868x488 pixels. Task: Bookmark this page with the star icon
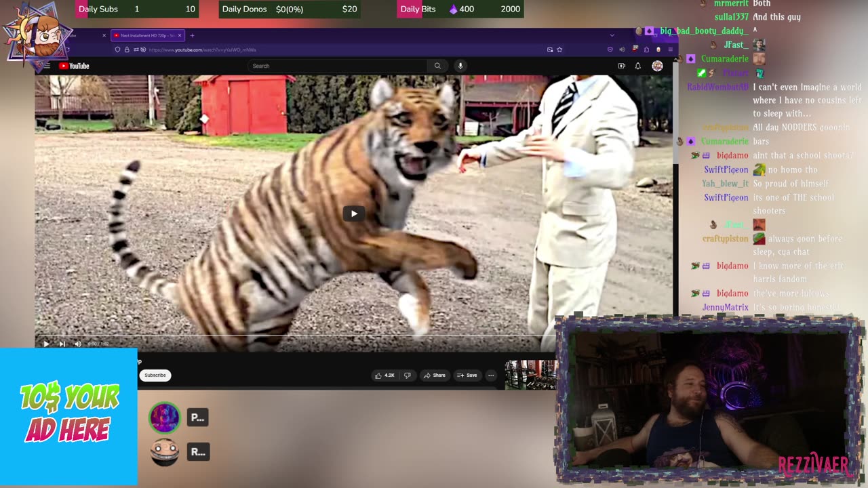(559, 49)
